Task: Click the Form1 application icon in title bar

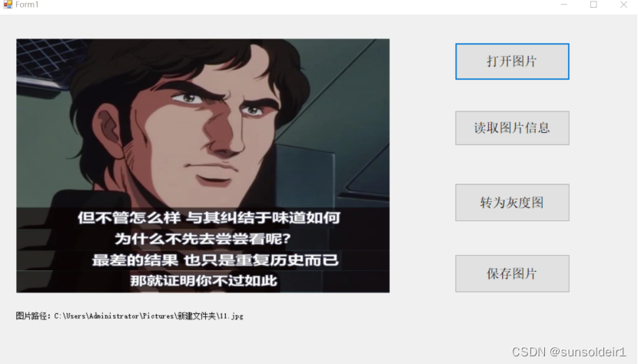Action: click(8, 5)
